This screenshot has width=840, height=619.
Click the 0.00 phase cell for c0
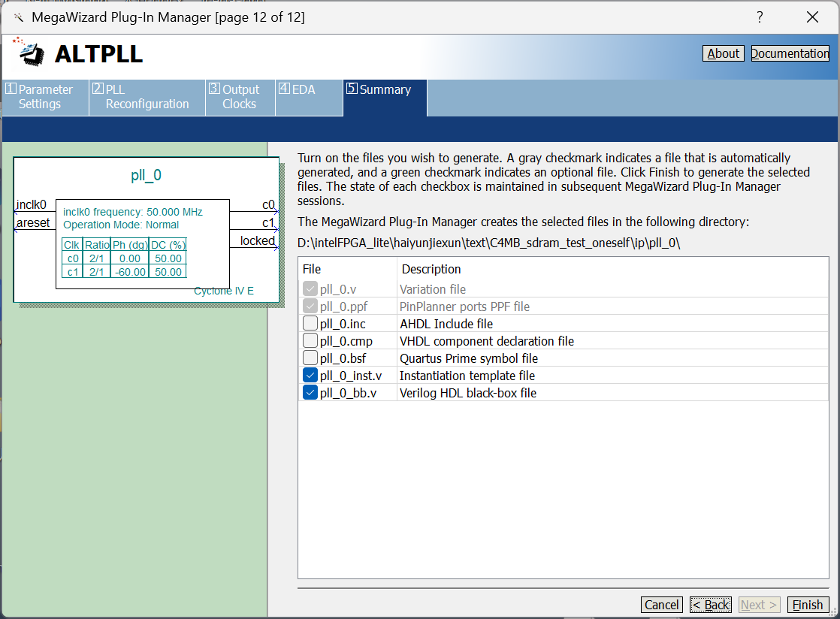tap(130, 258)
